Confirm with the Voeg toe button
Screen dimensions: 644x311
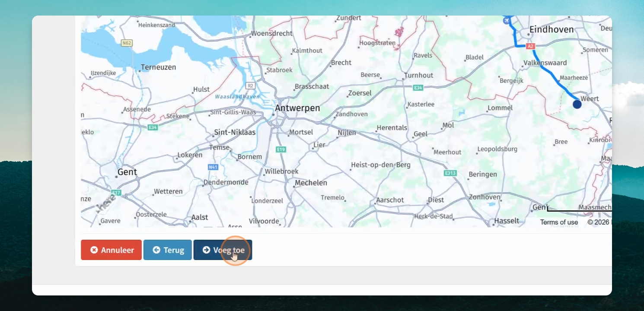pos(223,250)
